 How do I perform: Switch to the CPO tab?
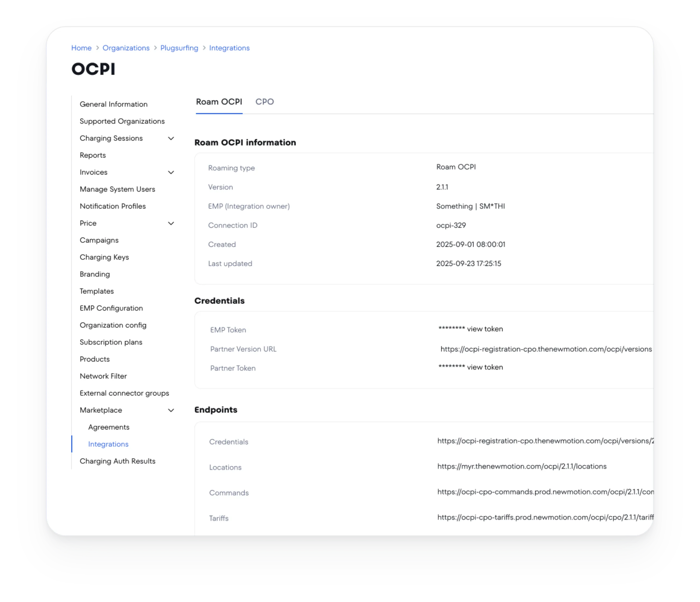point(265,102)
